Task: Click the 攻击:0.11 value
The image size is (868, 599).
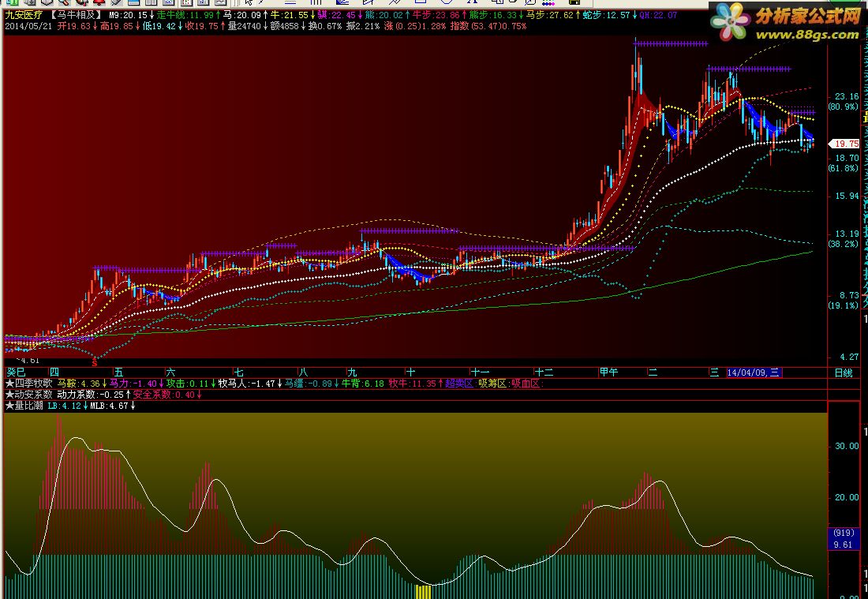Action: coord(188,383)
